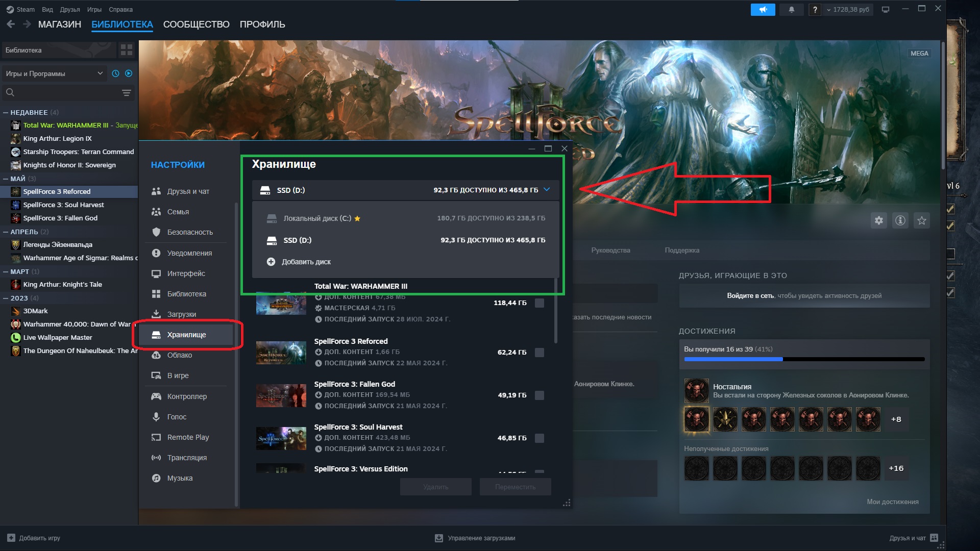
Task: Click the achievements progress bar
Action: click(804, 359)
